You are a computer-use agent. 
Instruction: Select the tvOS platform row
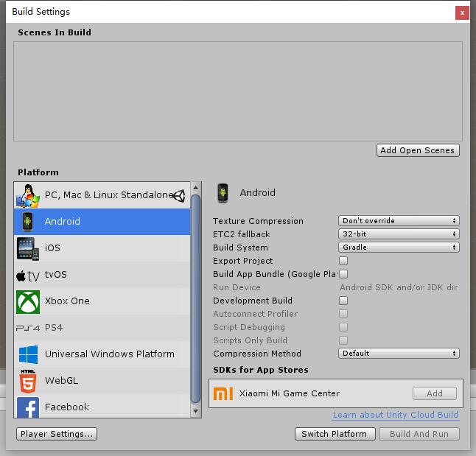point(102,275)
